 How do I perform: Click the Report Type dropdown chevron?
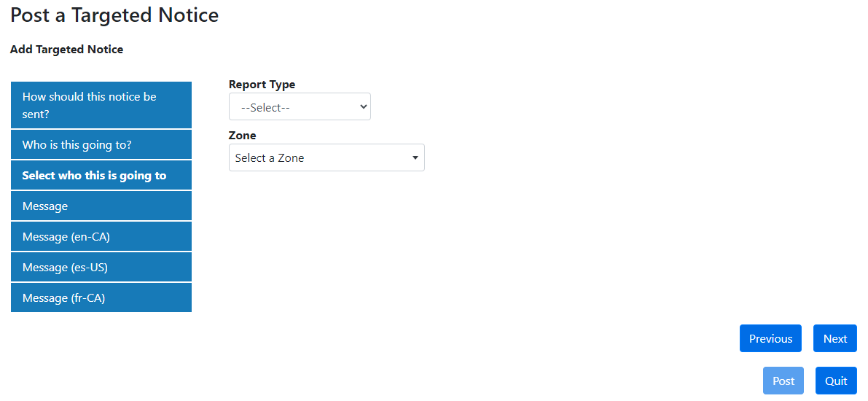pyautogui.click(x=364, y=107)
